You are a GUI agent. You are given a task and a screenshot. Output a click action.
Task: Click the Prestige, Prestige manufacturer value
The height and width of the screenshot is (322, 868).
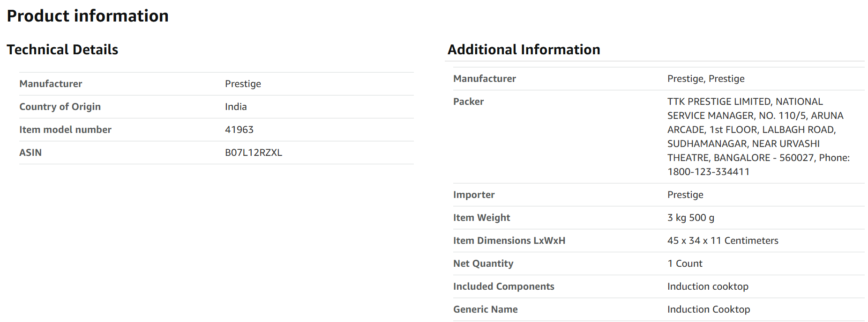[x=706, y=79]
